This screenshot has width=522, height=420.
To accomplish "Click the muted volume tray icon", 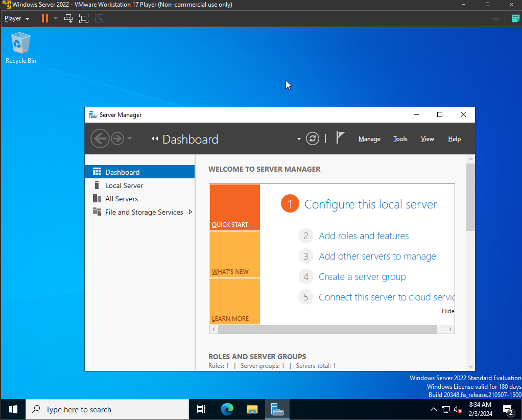I will click(x=458, y=410).
